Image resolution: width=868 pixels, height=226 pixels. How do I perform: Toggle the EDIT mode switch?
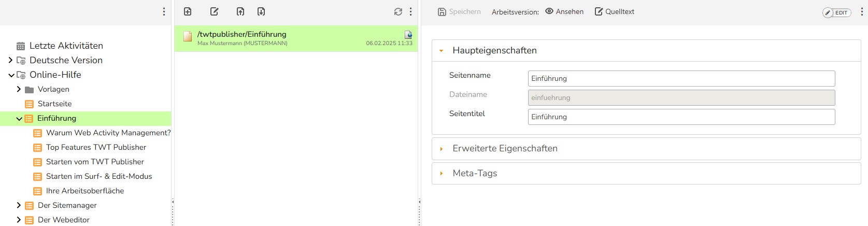(837, 12)
